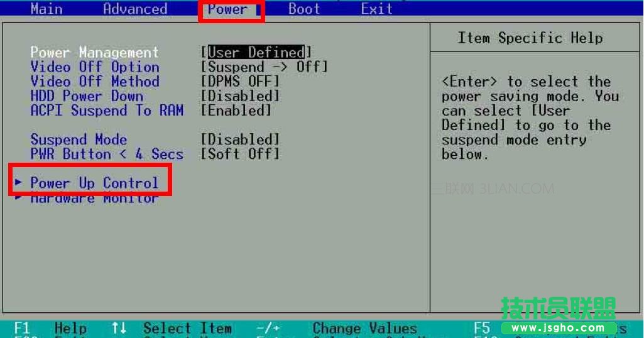Toggle the Suspend Mode Disabled value
The height and width of the screenshot is (338, 644).
tap(239, 139)
